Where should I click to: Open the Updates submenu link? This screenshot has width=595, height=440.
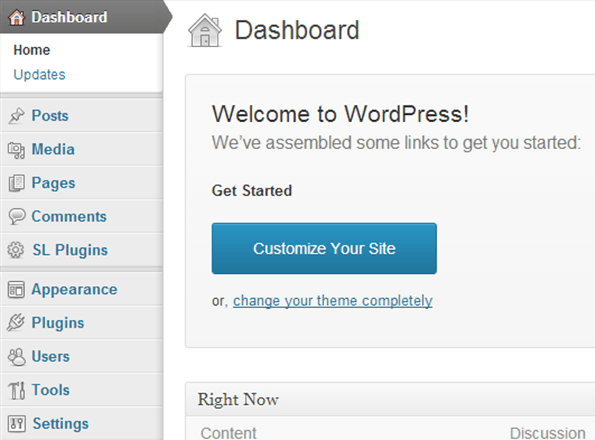tap(39, 75)
